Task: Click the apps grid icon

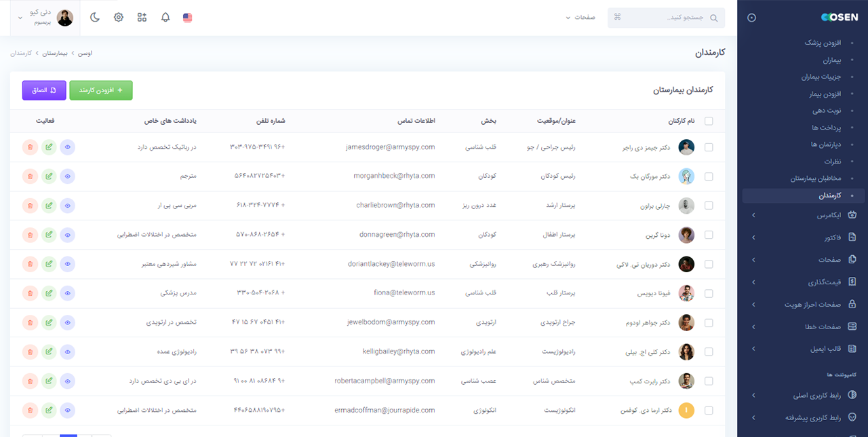Action: (x=142, y=17)
